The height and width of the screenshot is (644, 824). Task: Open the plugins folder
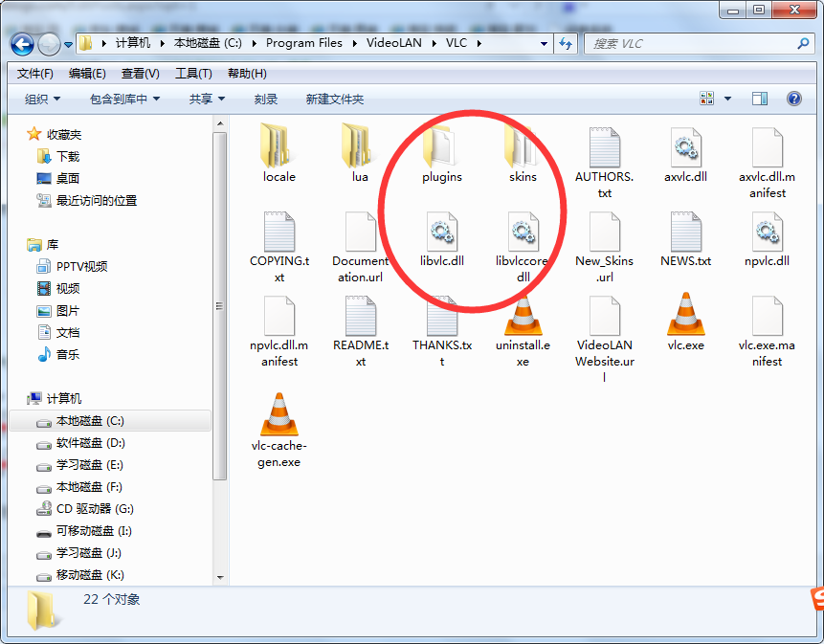coord(441,153)
